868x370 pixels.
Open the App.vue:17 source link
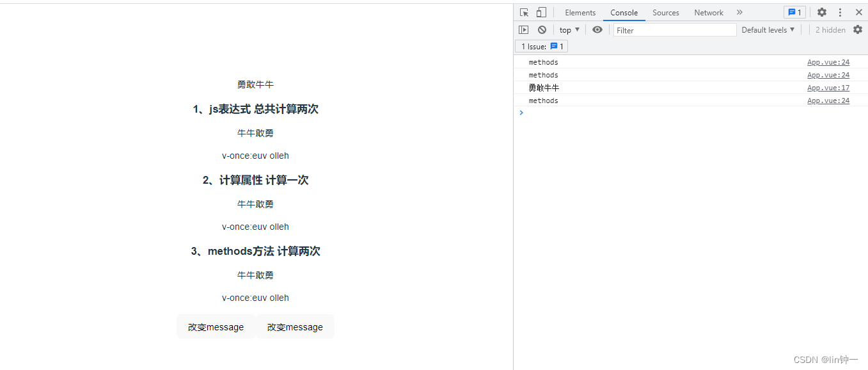828,88
